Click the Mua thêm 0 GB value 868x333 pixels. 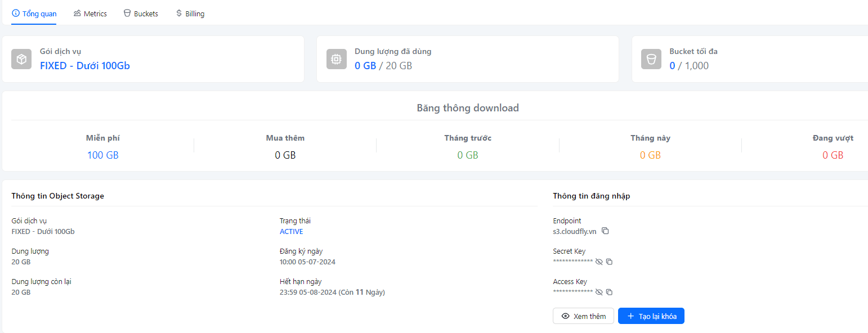point(285,155)
